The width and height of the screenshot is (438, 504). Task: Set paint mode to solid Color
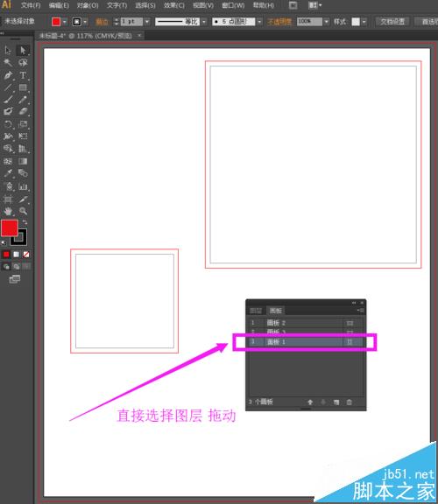6,255
